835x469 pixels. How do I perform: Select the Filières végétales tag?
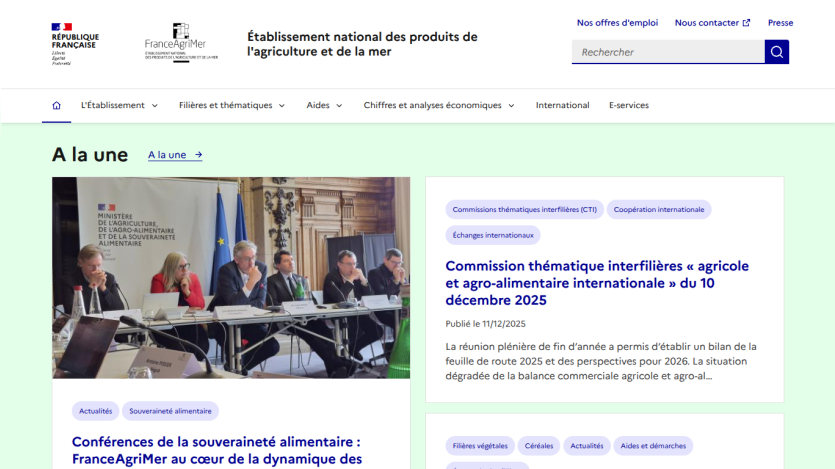(x=480, y=446)
